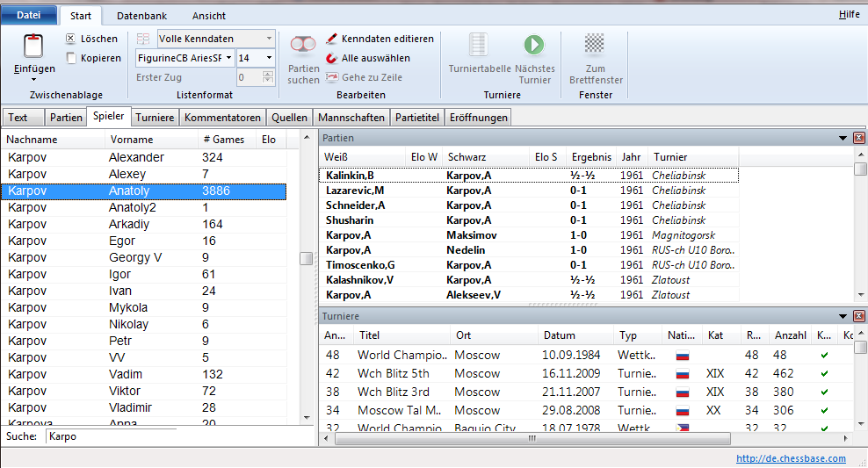
Task: Open the Turniere panel menu arrow
Action: pyautogui.click(x=843, y=316)
